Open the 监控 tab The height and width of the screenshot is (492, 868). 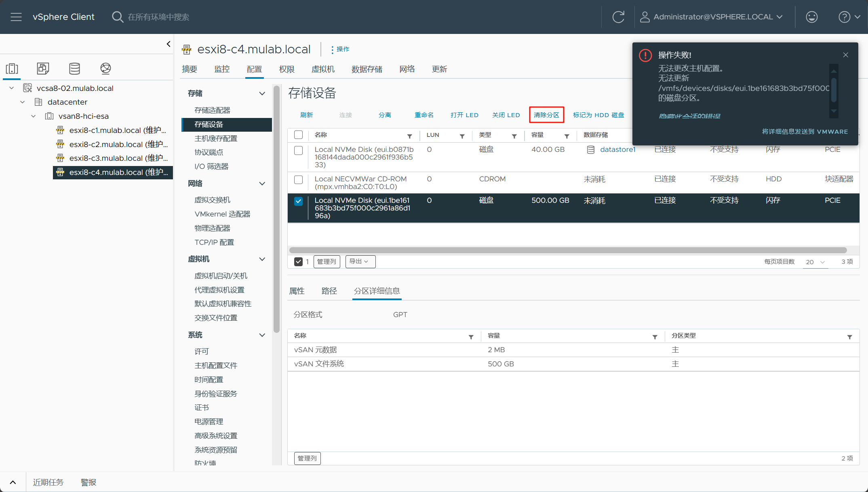(222, 69)
